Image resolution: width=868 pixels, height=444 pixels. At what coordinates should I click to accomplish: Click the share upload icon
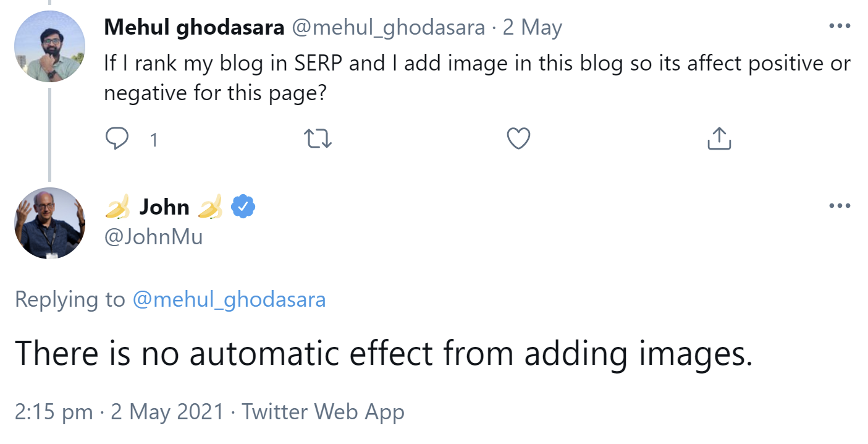(718, 139)
